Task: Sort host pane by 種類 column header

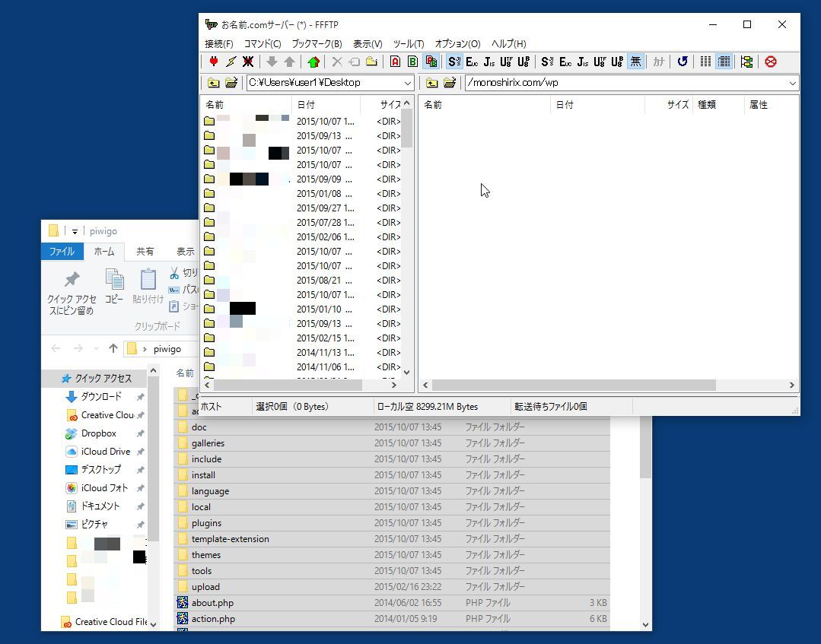Action: (x=718, y=105)
